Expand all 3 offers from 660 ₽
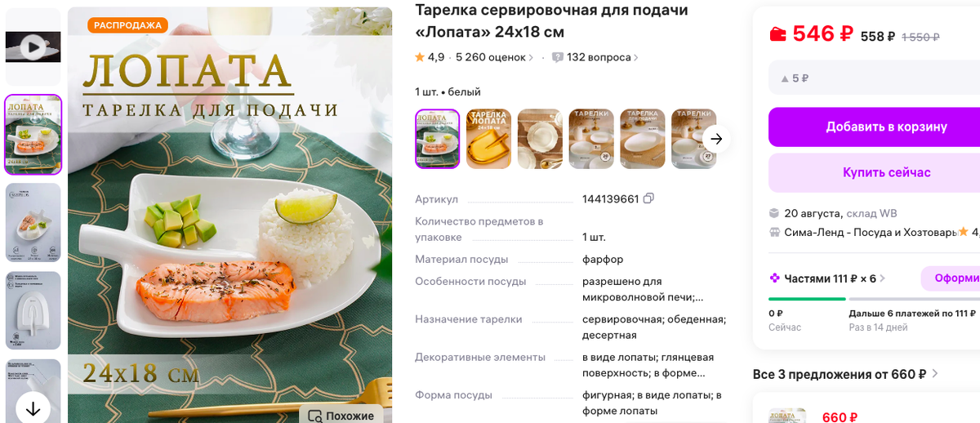 tap(846, 374)
